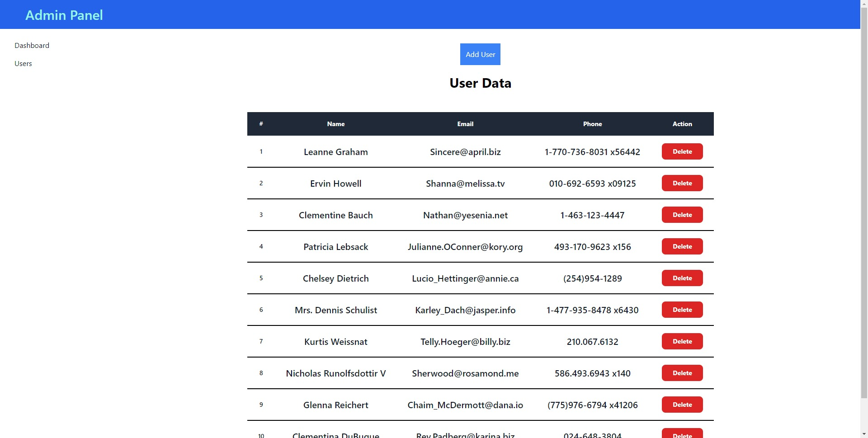Select the name Clementine Bauch
The width and height of the screenshot is (868, 438).
[x=336, y=215]
